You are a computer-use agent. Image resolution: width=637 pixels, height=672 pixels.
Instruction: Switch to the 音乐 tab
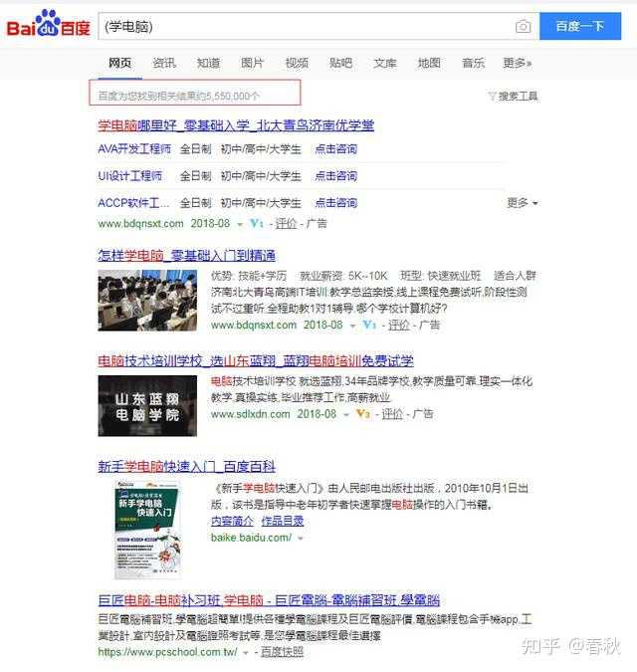tap(474, 63)
